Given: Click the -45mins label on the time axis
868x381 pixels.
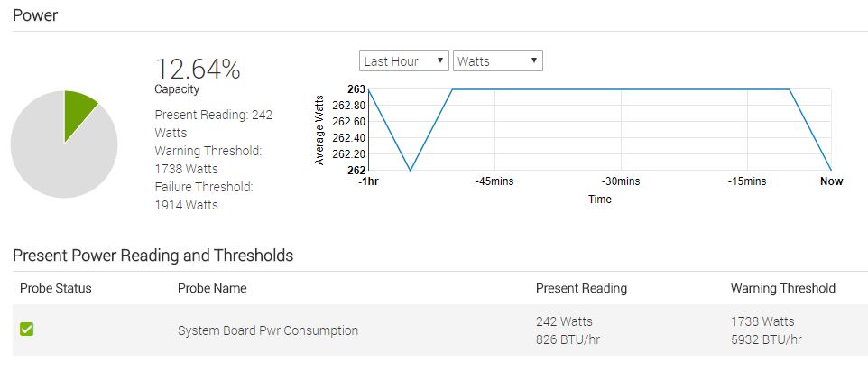Looking at the screenshot, I should [x=494, y=181].
